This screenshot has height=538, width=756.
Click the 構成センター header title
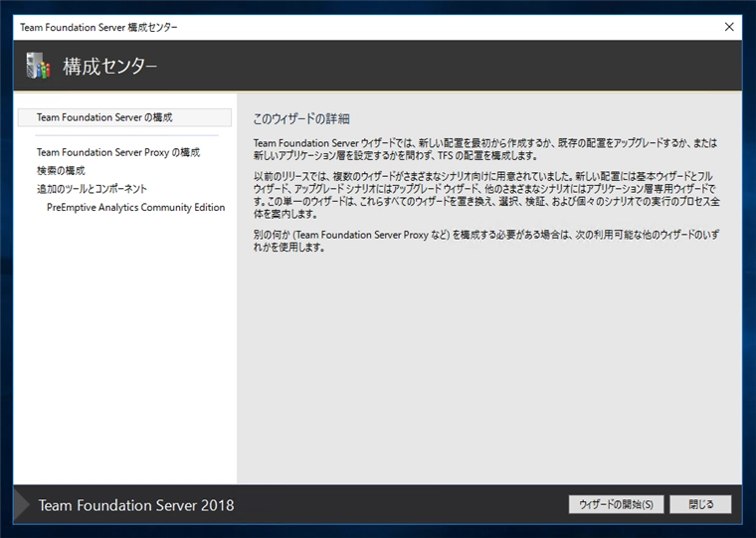pos(110,66)
